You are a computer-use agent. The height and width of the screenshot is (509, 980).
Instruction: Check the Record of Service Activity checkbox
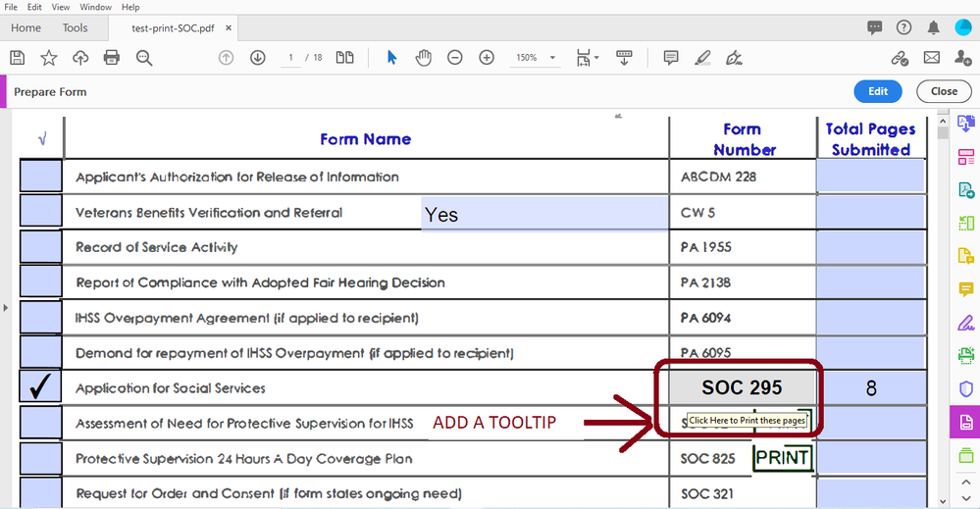(41, 247)
